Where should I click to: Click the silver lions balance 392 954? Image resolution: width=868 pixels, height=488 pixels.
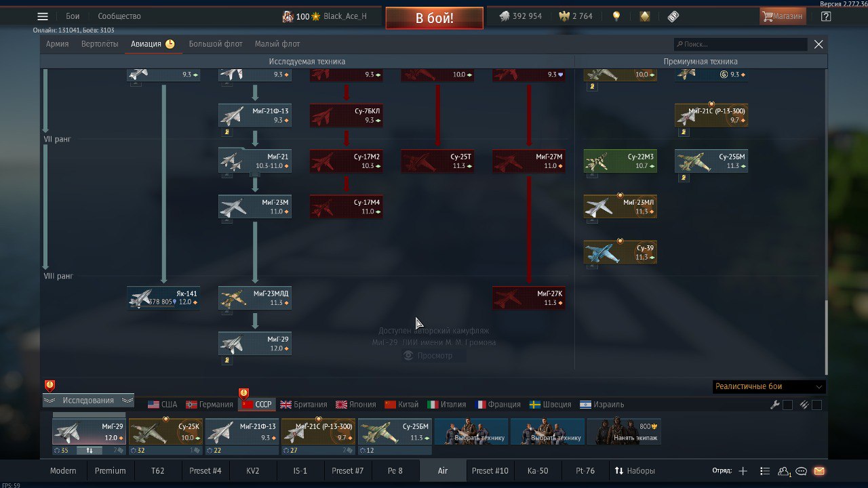click(521, 16)
